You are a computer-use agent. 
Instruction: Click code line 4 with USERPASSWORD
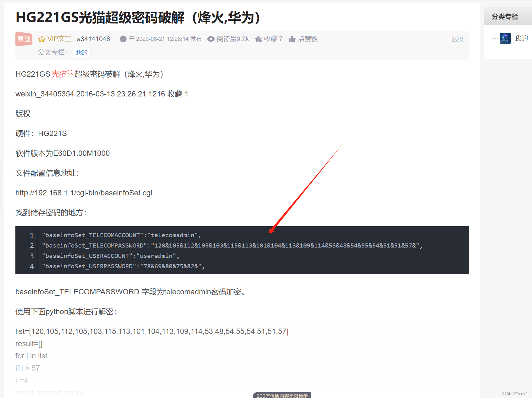[123, 266]
